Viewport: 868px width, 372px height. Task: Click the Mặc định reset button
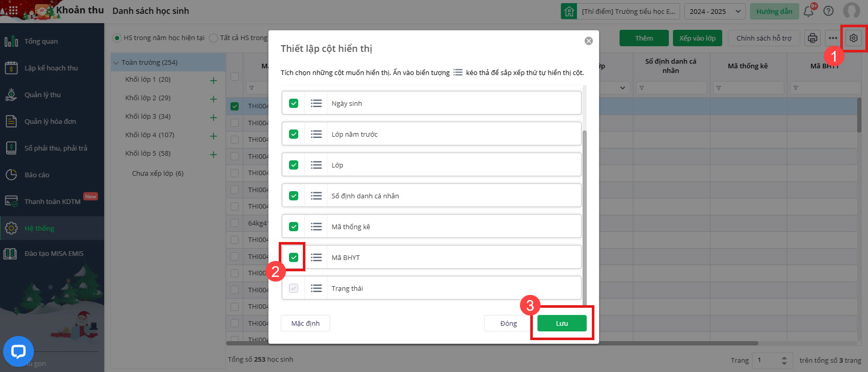click(305, 323)
